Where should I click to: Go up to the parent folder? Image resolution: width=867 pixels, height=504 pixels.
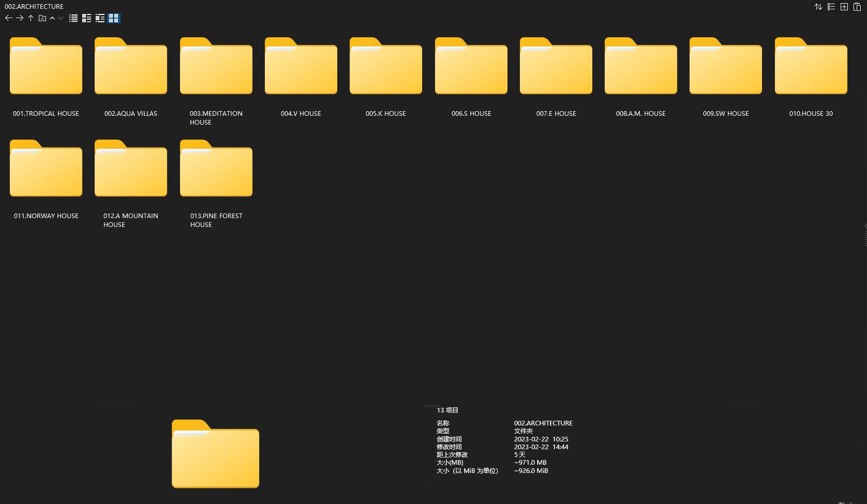click(x=31, y=18)
